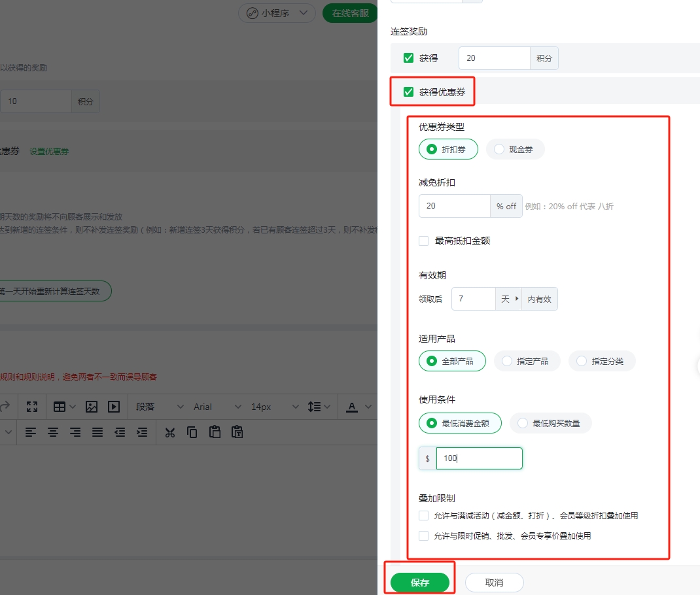This screenshot has width=700, height=595.
Task: Click the redo arrow icon
Action: click(x=5, y=406)
